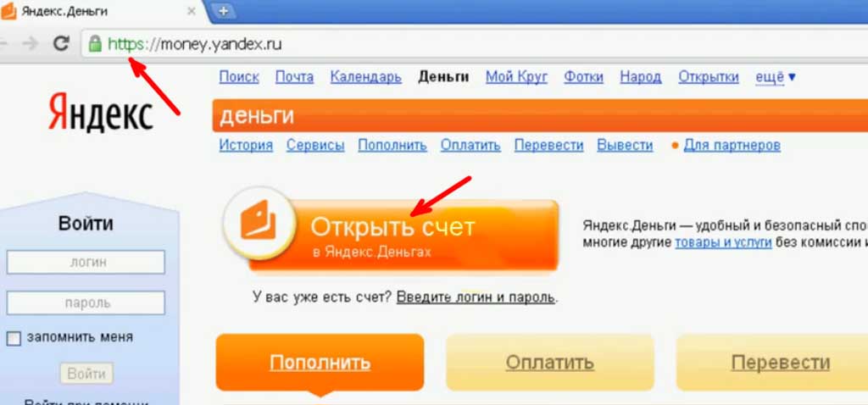Screen dimensions: 868x405
Task: Click the wallet icon on the orange banner
Action: click(x=258, y=220)
